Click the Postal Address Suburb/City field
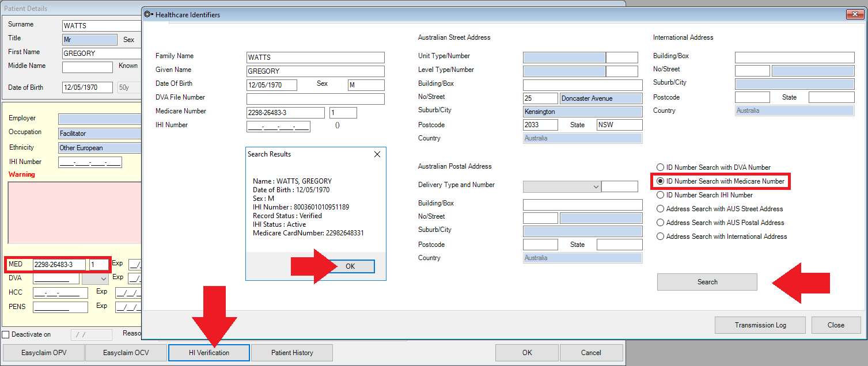The image size is (868, 366). pos(583,231)
